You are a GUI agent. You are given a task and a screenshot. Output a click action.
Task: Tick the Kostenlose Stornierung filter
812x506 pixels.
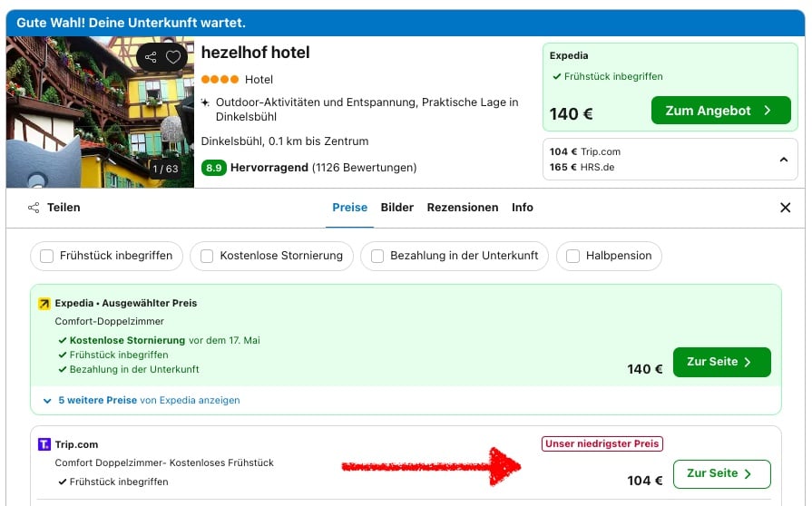click(207, 256)
